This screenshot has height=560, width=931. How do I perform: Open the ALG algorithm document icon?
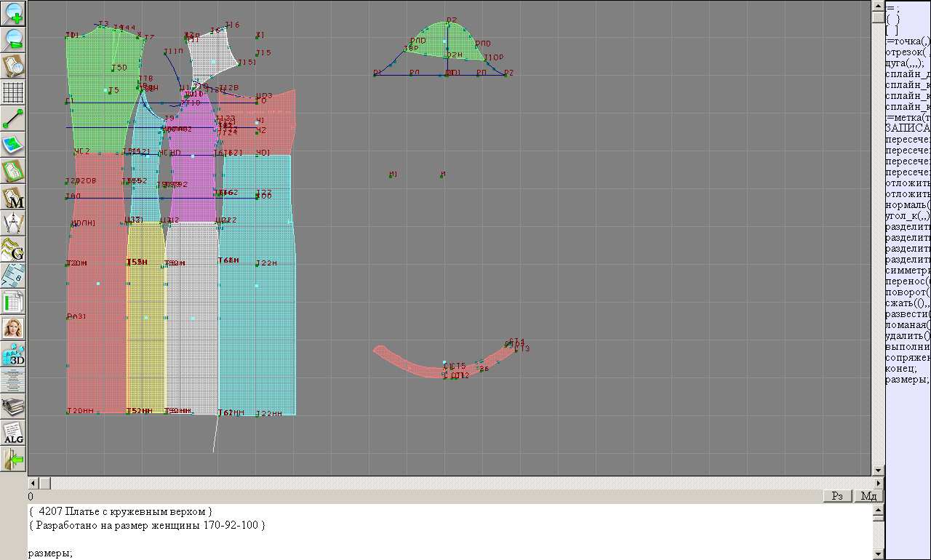click(x=14, y=433)
